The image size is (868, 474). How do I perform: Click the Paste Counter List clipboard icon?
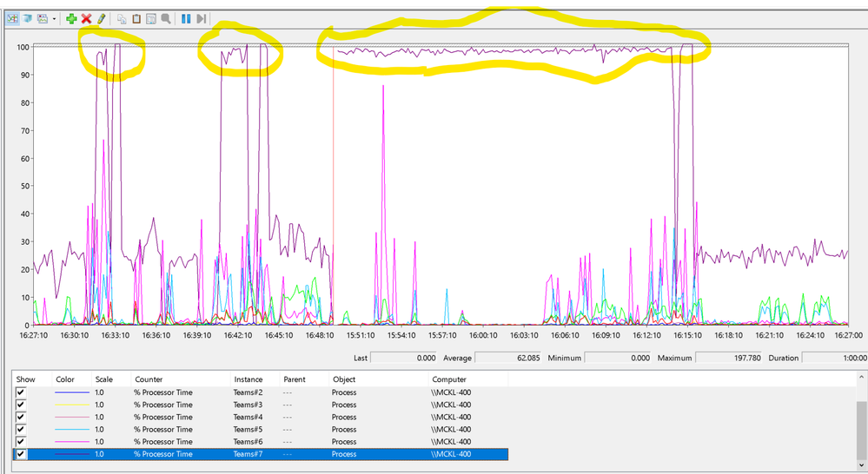(136, 19)
